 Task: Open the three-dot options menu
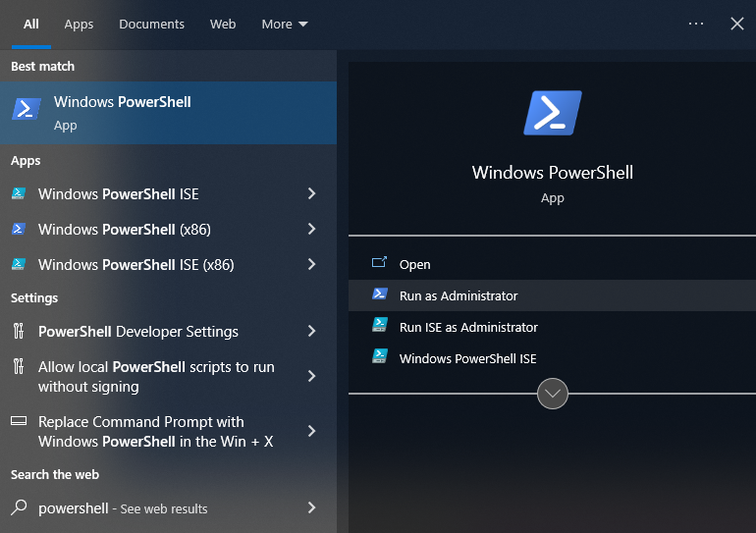click(x=696, y=24)
